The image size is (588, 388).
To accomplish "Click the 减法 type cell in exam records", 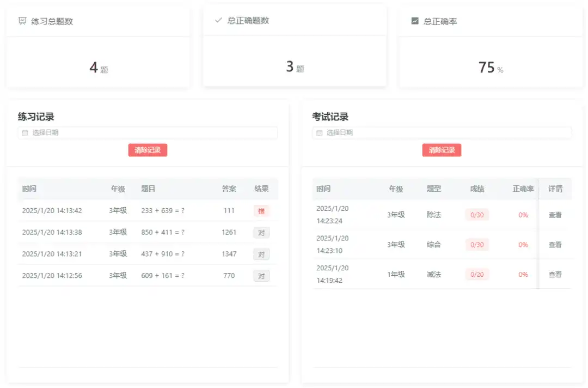I will coord(434,274).
